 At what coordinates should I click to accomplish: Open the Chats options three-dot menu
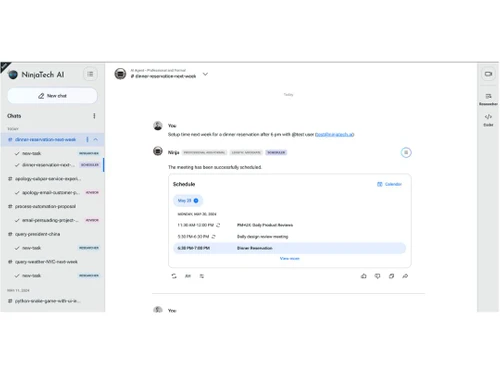[x=94, y=116]
